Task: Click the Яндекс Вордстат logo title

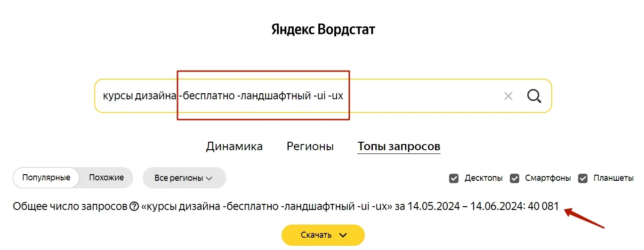Action: (323, 30)
